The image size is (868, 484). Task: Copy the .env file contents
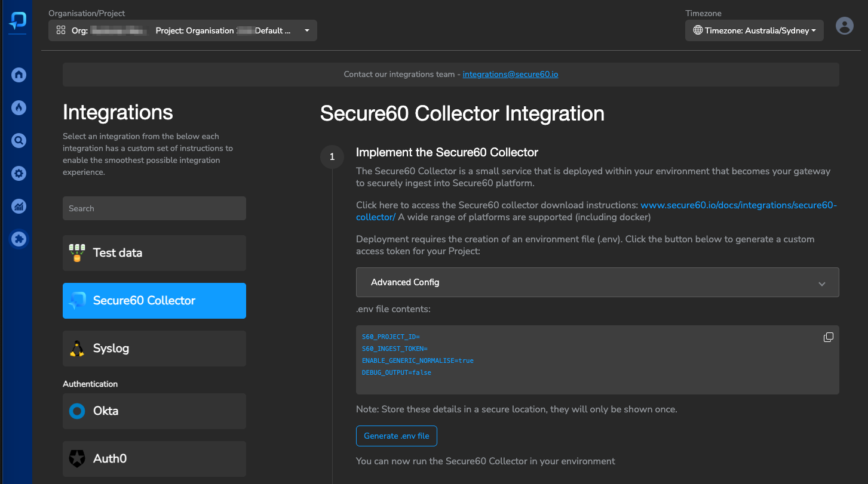click(x=829, y=337)
